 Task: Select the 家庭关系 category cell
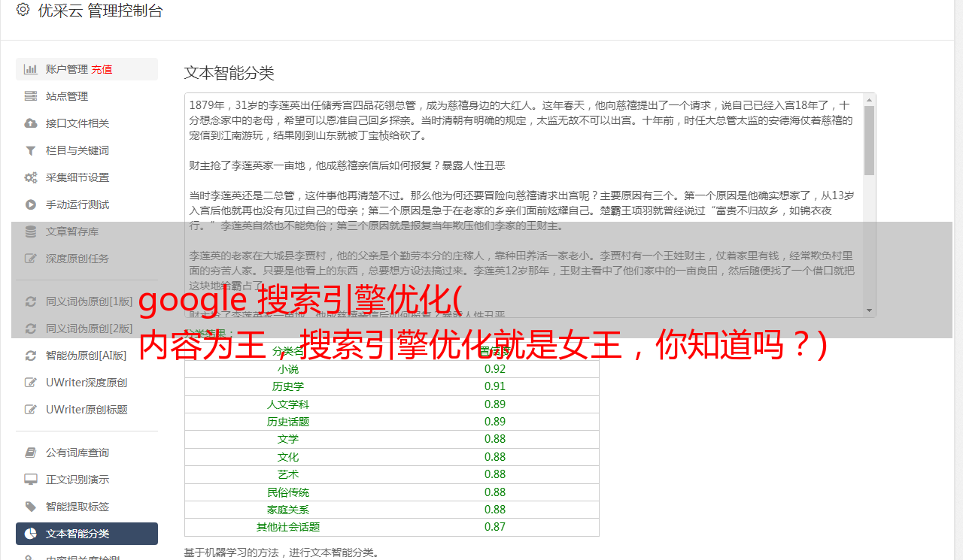point(287,510)
